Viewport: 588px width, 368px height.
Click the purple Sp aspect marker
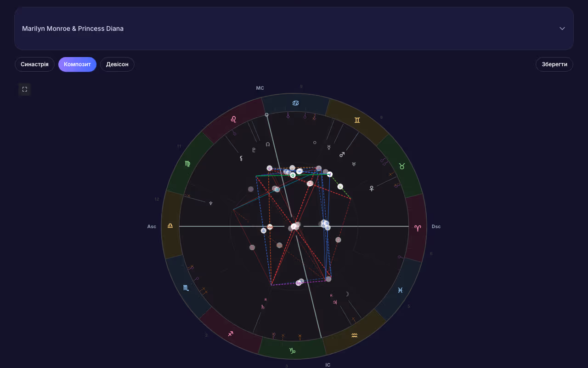(299, 283)
